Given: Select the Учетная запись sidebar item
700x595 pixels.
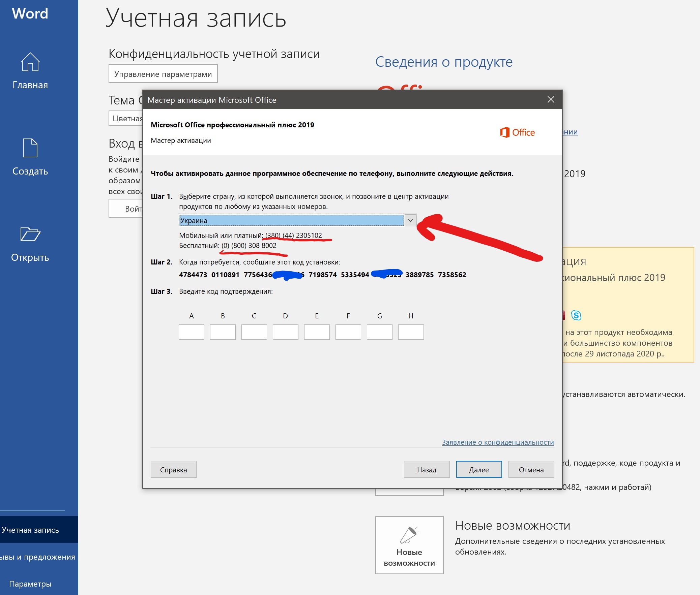Looking at the screenshot, I should pyautogui.click(x=30, y=530).
